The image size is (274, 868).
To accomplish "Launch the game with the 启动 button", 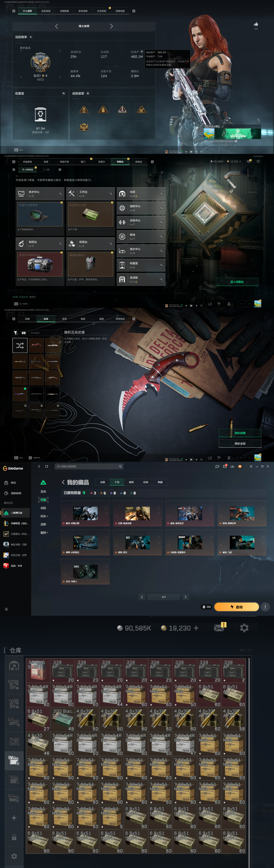I will [237, 607].
